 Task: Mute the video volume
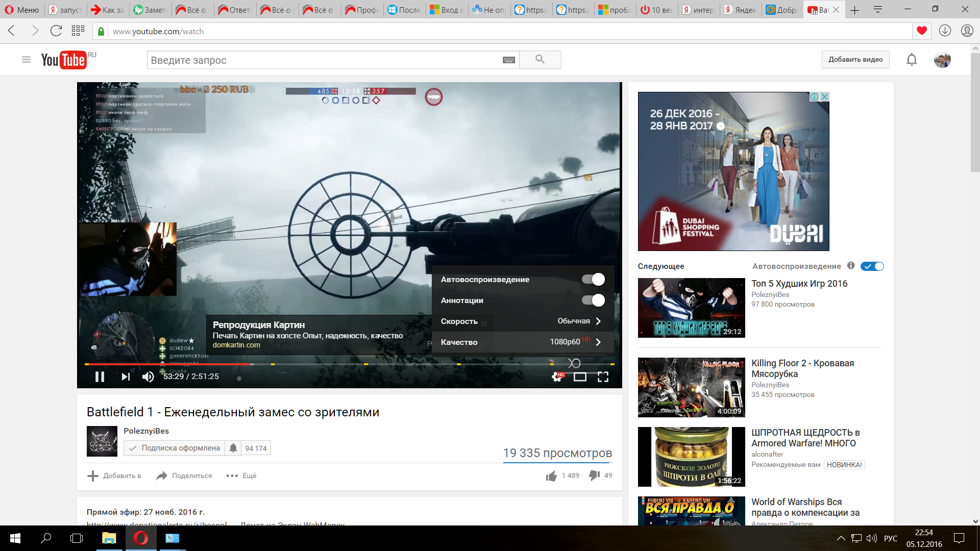point(148,377)
